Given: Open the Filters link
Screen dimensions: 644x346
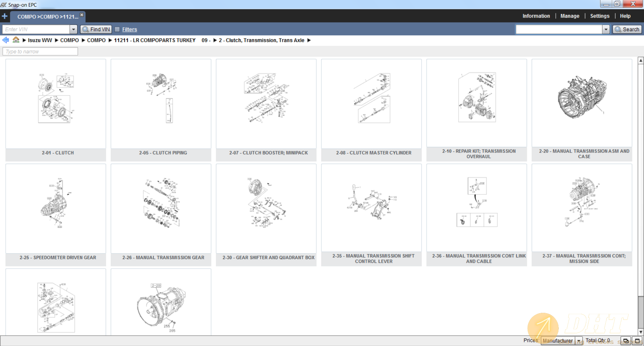Looking at the screenshot, I should pos(129,30).
